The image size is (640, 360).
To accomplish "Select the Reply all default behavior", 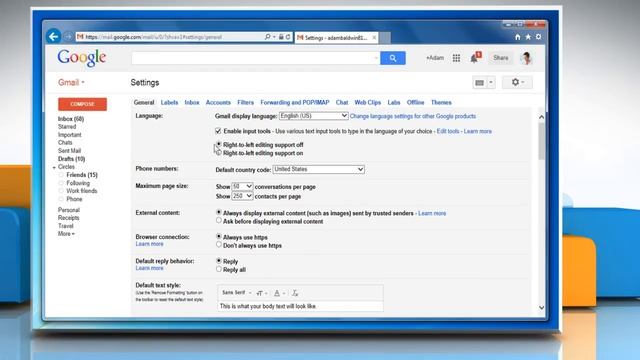I will (219, 269).
